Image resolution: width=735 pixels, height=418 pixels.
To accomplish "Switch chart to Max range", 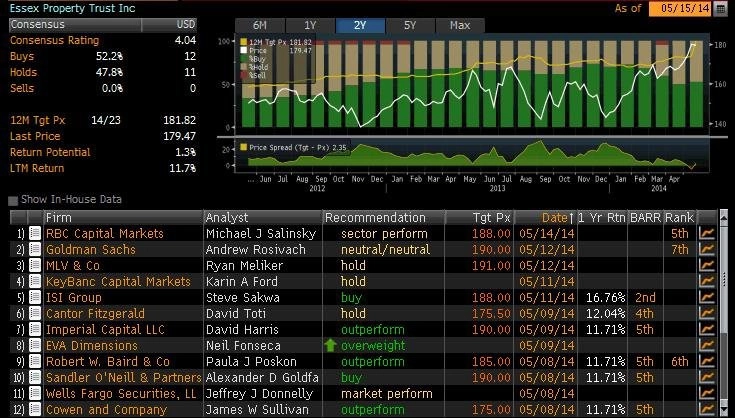I will click(x=460, y=25).
